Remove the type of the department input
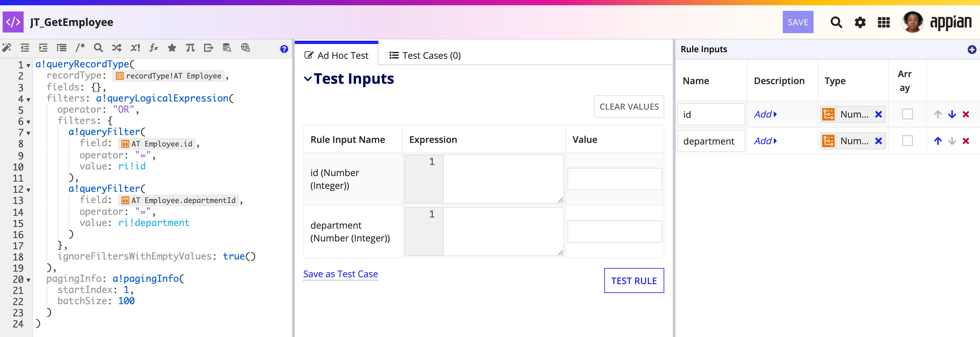 coord(879,141)
